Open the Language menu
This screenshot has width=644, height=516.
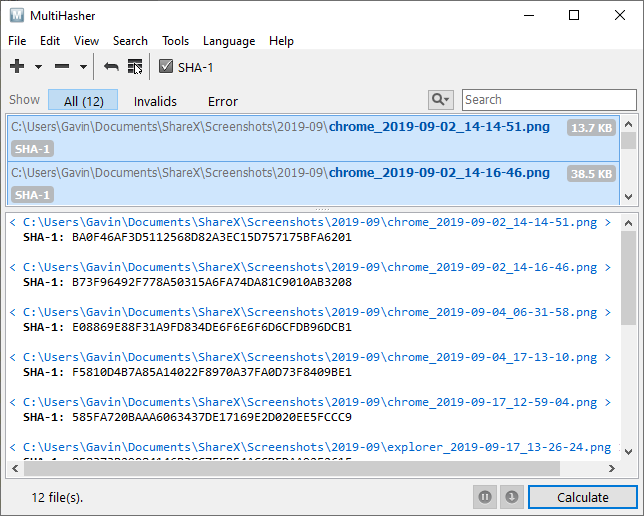pyautogui.click(x=229, y=41)
